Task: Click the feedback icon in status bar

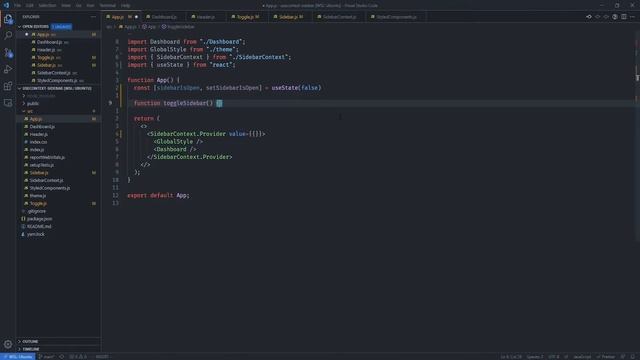Action: point(623,357)
